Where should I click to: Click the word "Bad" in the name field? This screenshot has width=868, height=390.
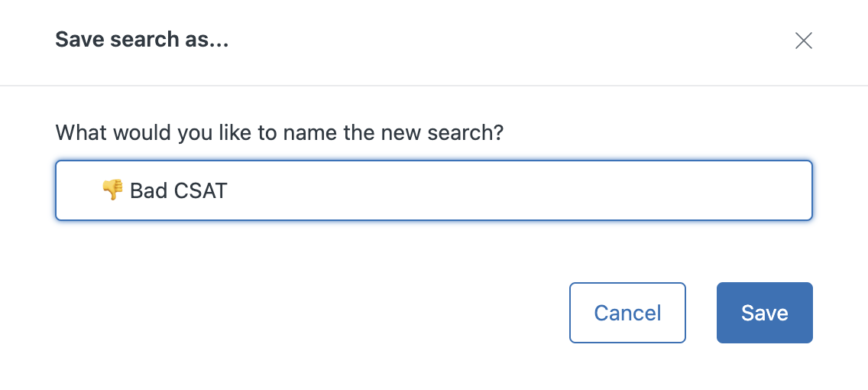coord(149,190)
